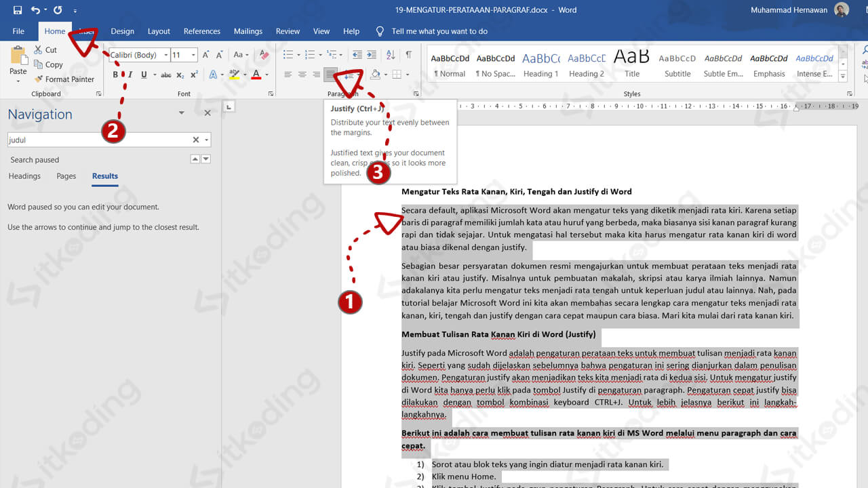Switch to the Layout tab

click(159, 31)
